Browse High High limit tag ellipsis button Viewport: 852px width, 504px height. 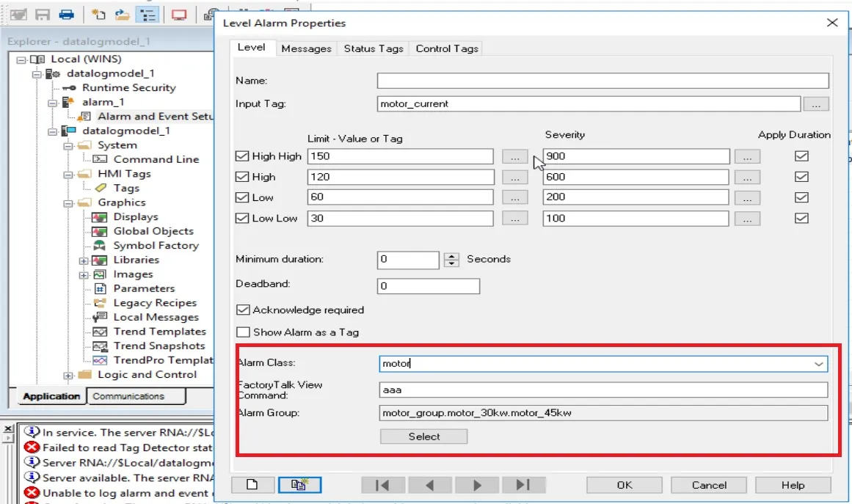point(514,156)
